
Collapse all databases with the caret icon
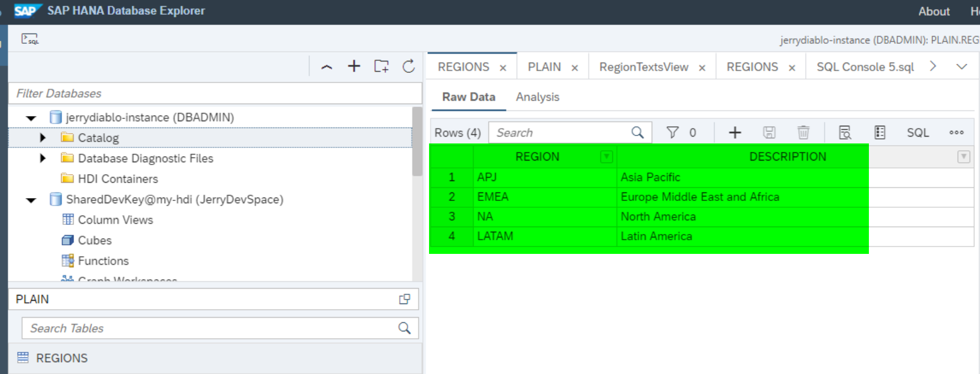326,67
